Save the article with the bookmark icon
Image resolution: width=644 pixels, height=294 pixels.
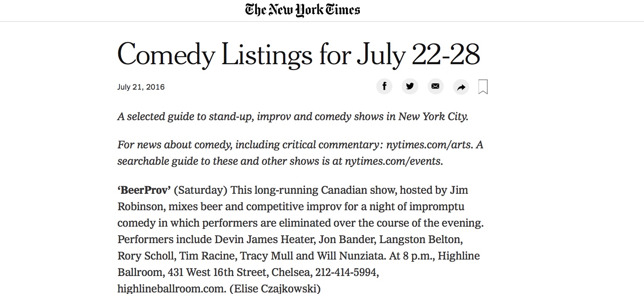(483, 87)
